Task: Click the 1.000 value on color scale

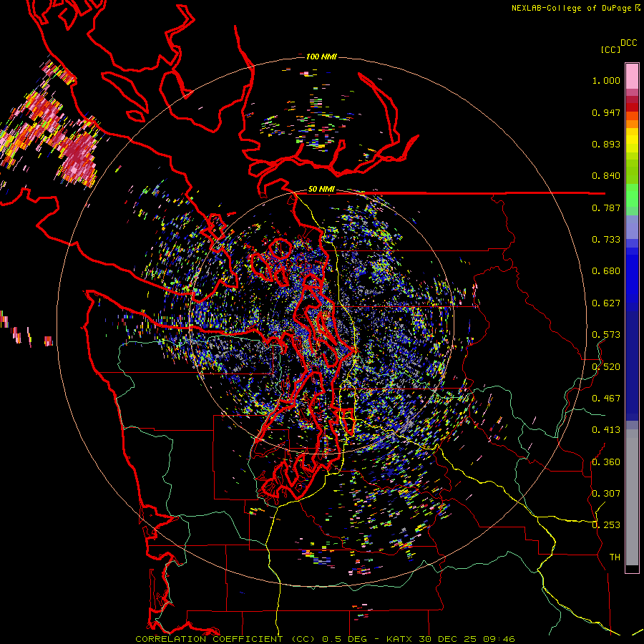Action: tap(606, 80)
